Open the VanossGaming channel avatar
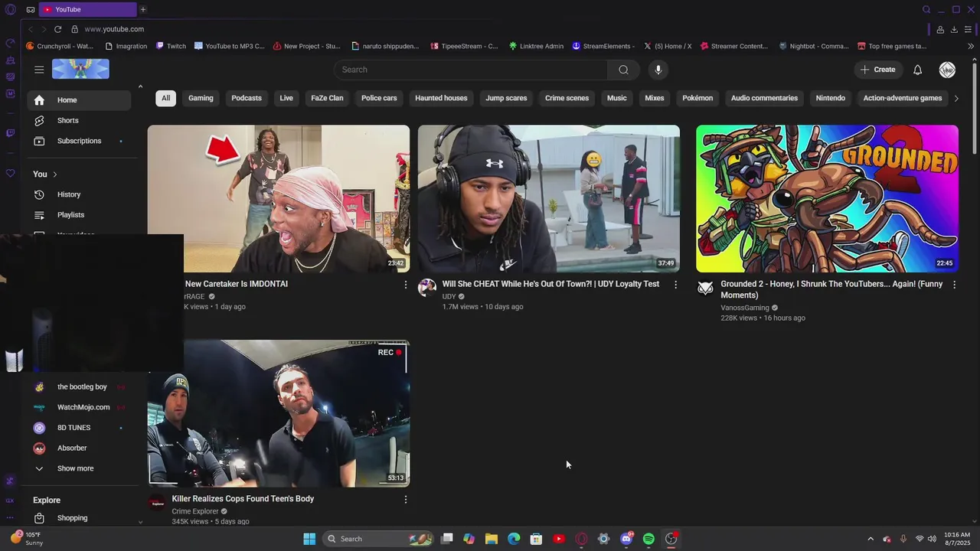Viewport: 980px width, 551px height. [705, 288]
